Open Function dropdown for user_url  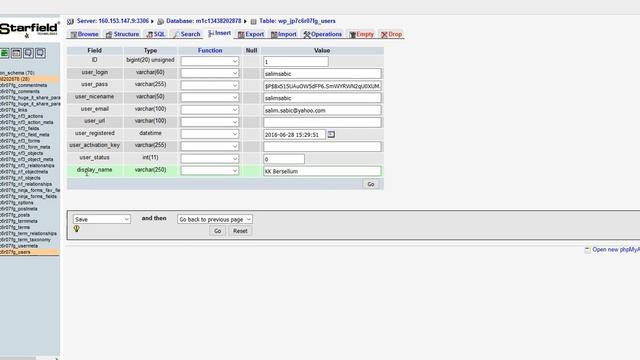point(210,122)
